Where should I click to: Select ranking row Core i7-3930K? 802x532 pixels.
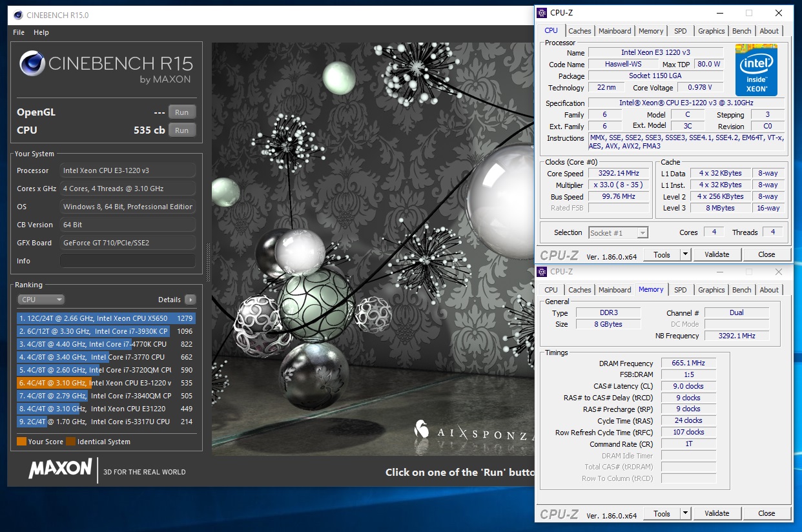coord(106,331)
